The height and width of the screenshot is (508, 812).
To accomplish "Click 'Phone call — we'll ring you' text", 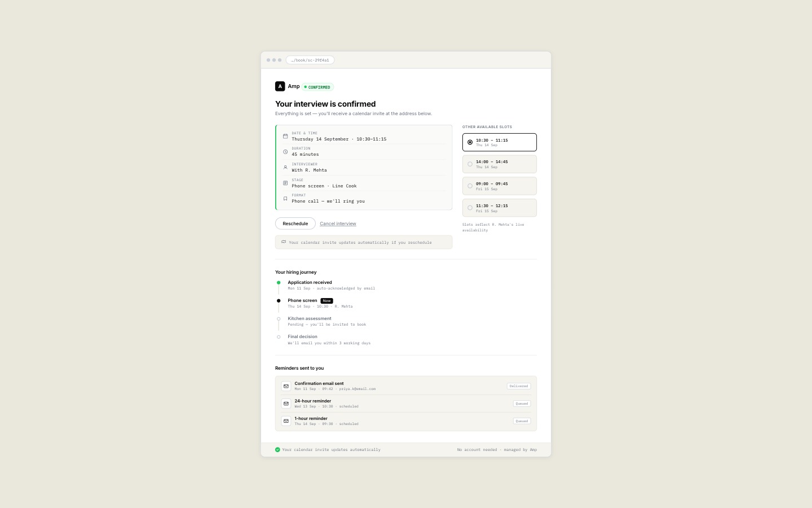I will coord(328,201).
